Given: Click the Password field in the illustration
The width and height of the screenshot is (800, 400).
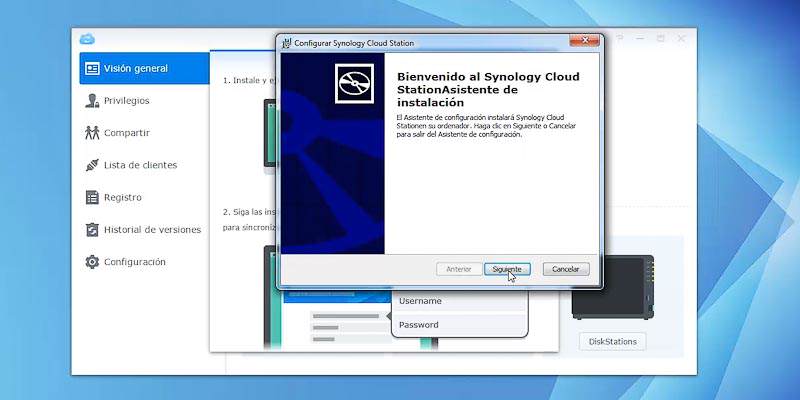Looking at the screenshot, I should 459,324.
